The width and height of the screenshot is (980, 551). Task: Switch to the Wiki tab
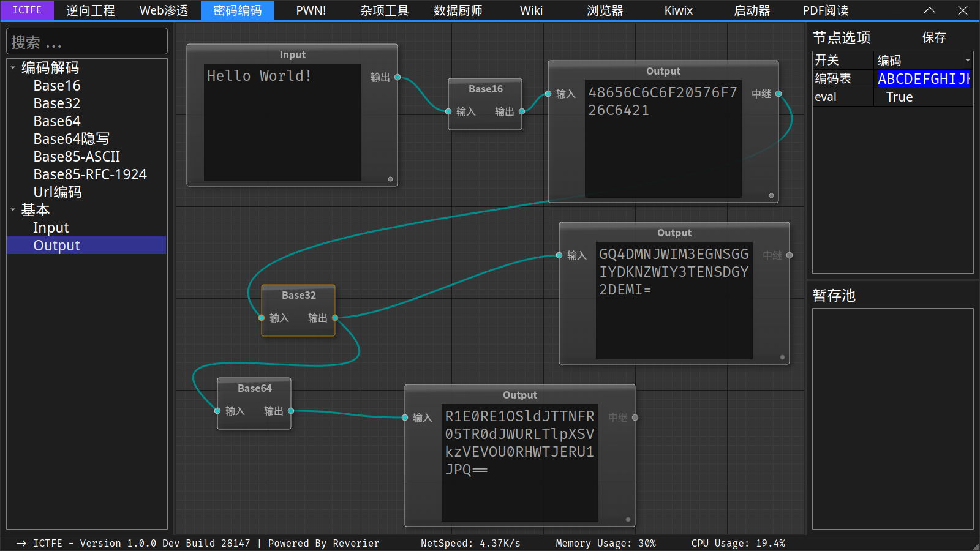532,10
